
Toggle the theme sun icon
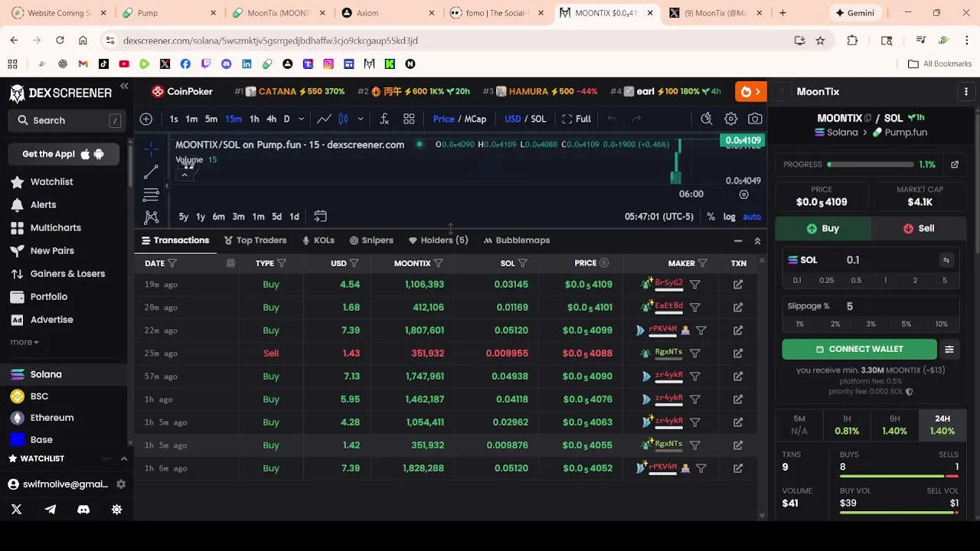[116, 509]
